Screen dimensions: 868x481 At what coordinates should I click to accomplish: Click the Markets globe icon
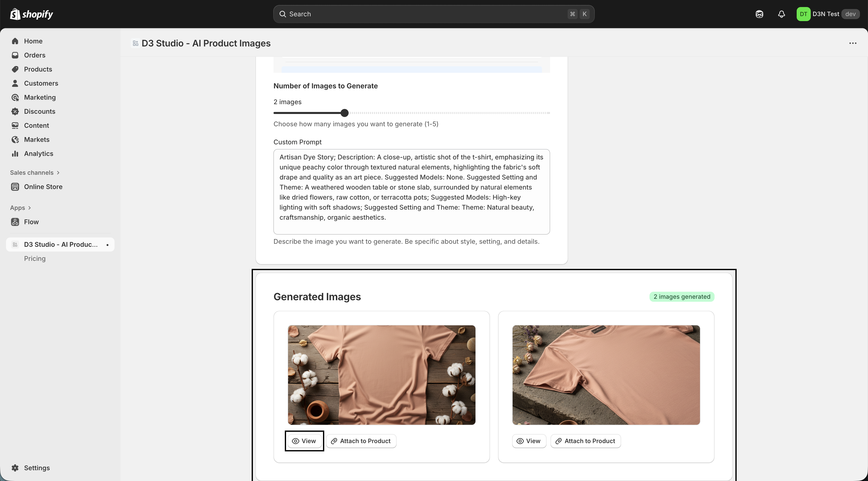pos(15,139)
